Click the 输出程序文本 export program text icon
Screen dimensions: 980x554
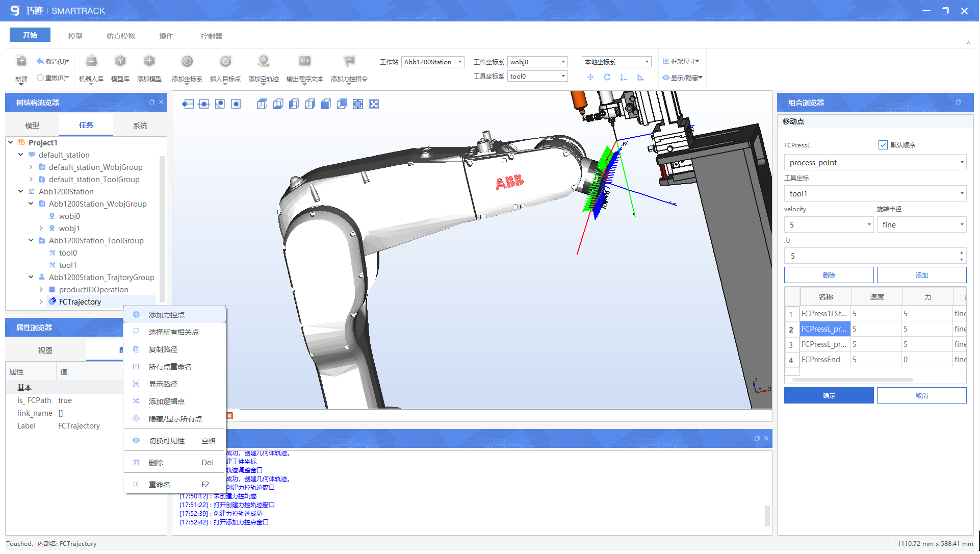pos(305,61)
